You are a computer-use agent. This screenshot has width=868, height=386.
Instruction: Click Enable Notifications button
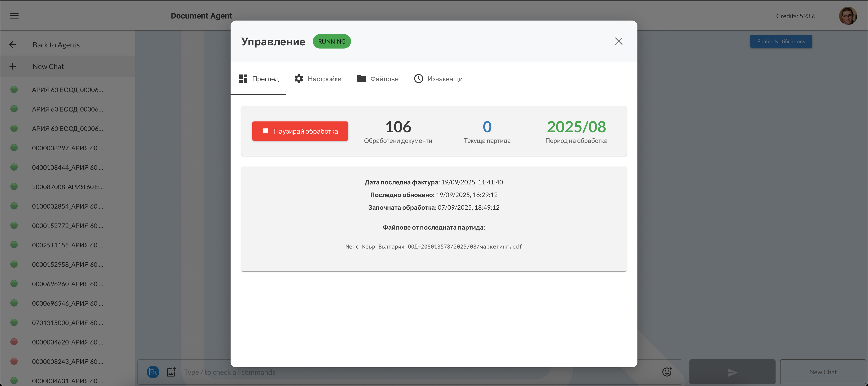(x=781, y=41)
